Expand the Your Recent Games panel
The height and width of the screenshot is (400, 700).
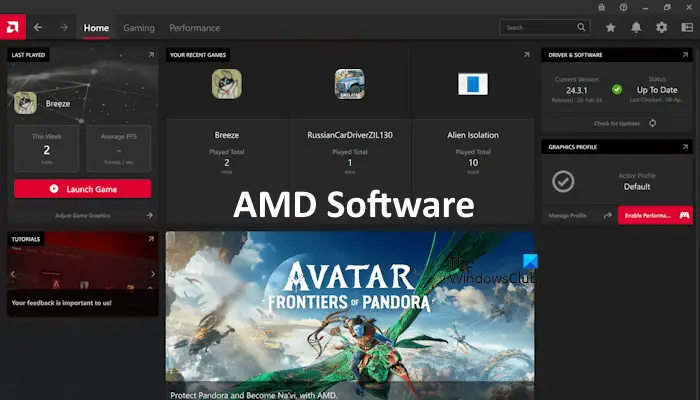(x=527, y=54)
